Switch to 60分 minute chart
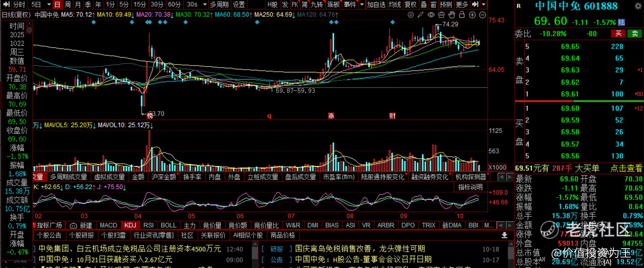 pyautogui.click(x=174, y=4)
